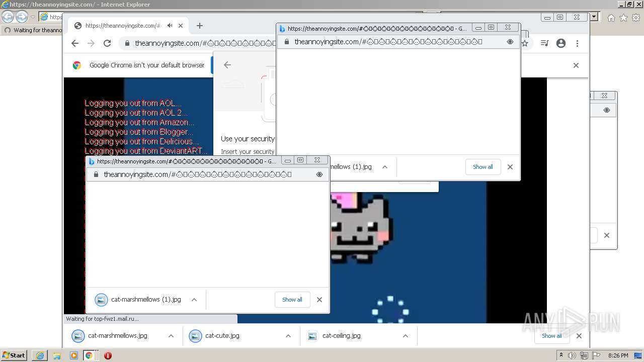Expand cat-ceiling.jpg download options
This screenshot has width=644, height=362.
[x=406, y=336]
